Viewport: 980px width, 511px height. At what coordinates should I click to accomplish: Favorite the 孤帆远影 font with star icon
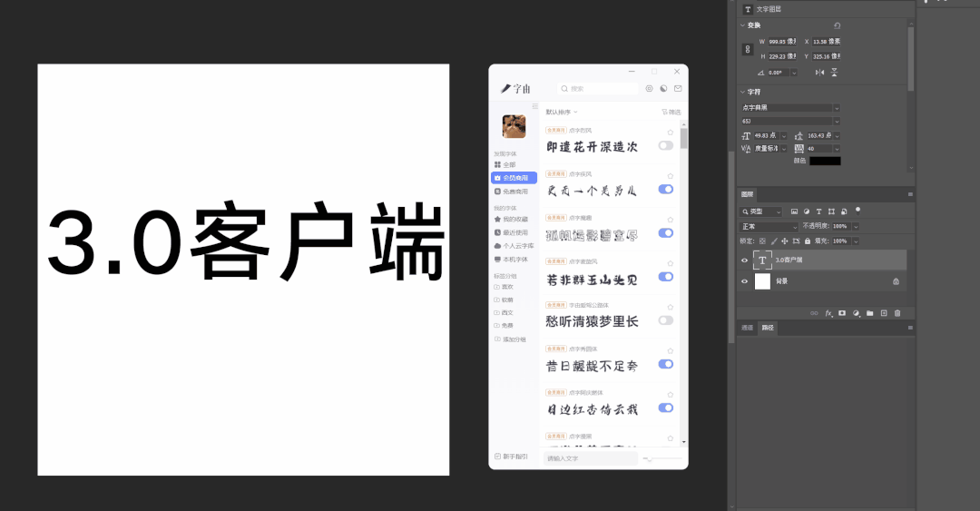click(x=671, y=221)
